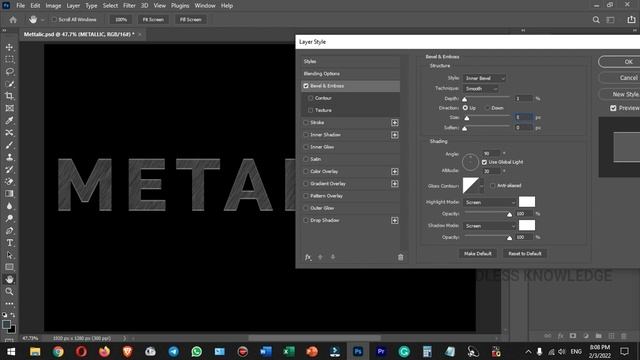Toggle the Preview checkbox
Screen dimensions: 640x360
point(613,108)
